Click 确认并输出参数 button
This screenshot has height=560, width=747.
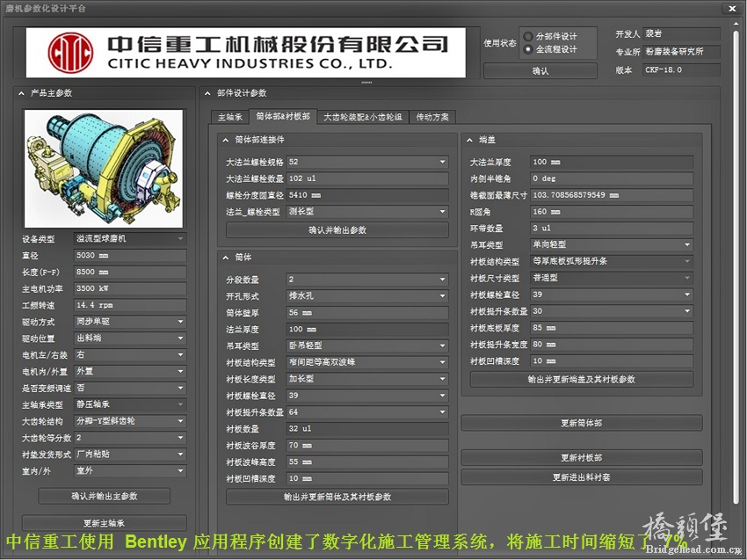click(337, 230)
